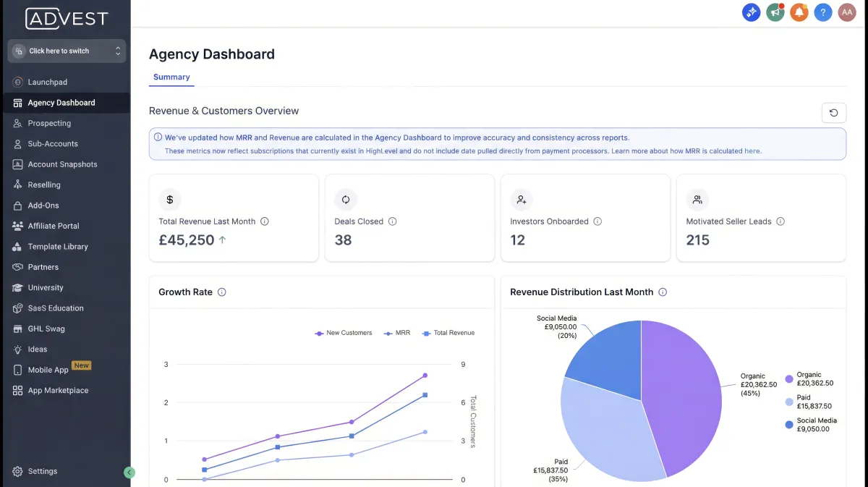Image resolution: width=868 pixels, height=487 pixels.
Task: Open Sub-Accounts in the sidebar
Action: click(53, 144)
